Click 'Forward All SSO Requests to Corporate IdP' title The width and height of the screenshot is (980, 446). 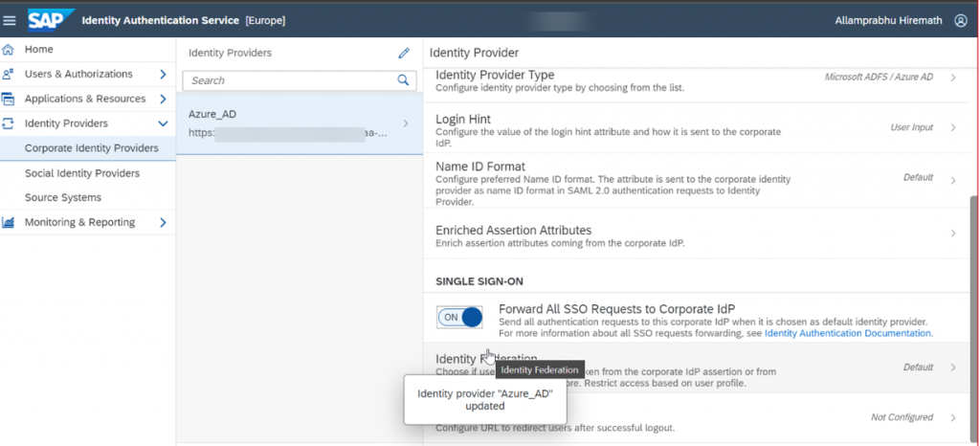pyautogui.click(x=617, y=308)
